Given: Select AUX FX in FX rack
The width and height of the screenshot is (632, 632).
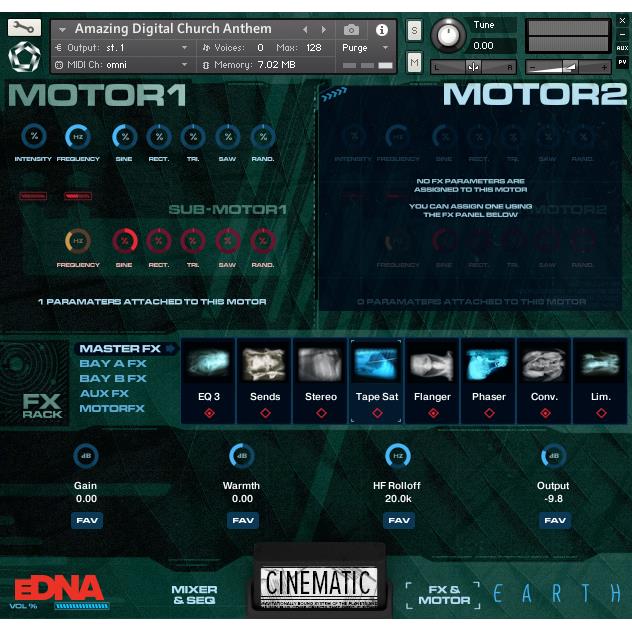Looking at the screenshot, I should pyautogui.click(x=104, y=393).
